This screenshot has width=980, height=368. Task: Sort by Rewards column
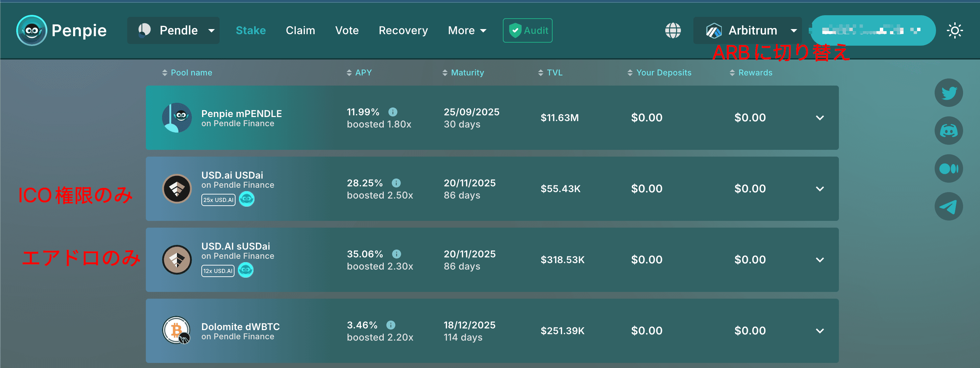point(751,73)
